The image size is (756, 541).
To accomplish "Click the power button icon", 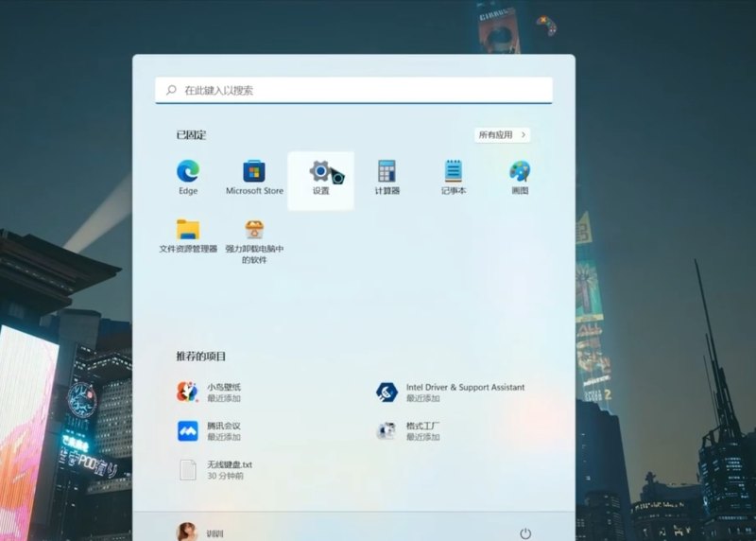I will pos(525,533).
